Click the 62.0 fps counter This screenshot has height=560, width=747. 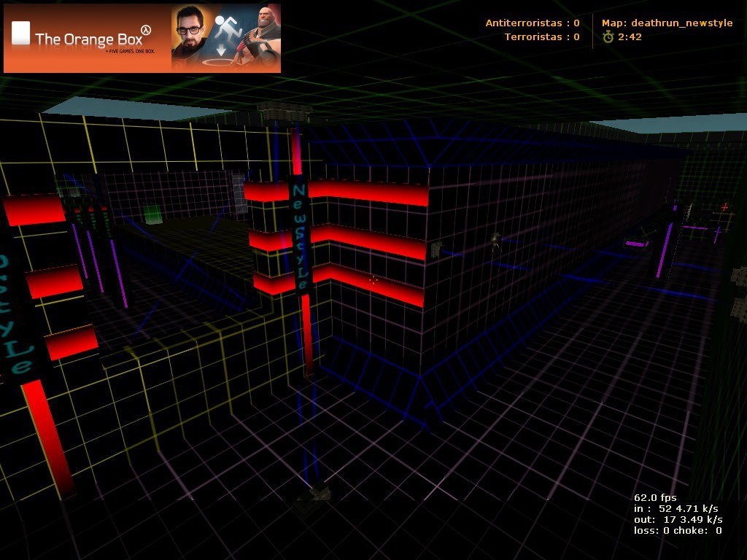pos(655,497)
